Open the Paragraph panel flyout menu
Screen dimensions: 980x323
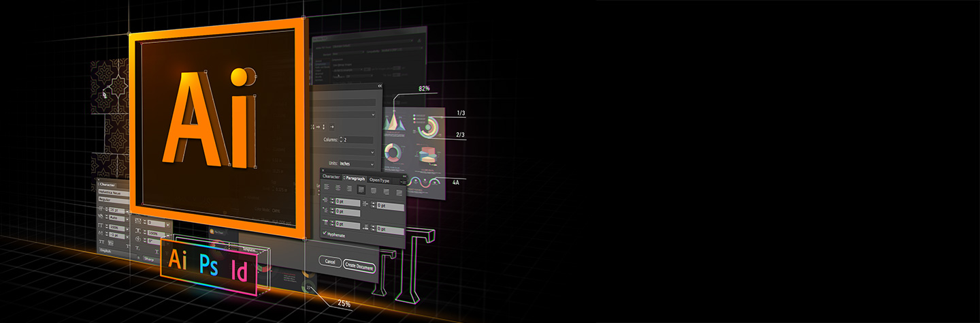coord(404,182)
